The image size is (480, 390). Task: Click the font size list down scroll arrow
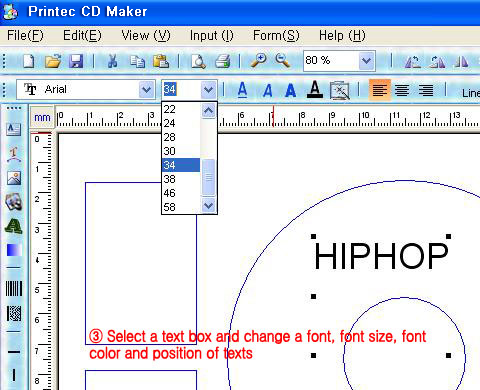(x=209, y=206)
